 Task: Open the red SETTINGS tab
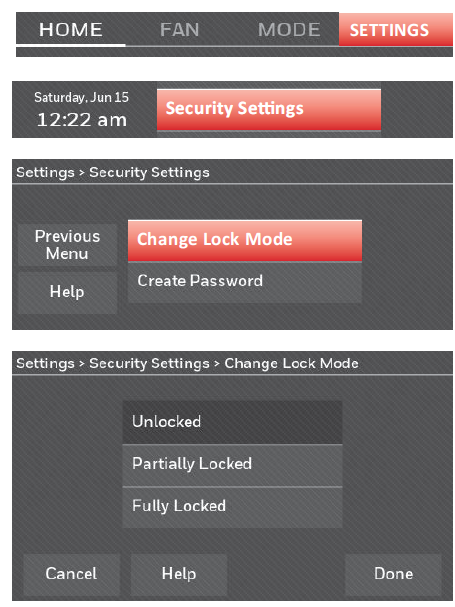[395, 29]
